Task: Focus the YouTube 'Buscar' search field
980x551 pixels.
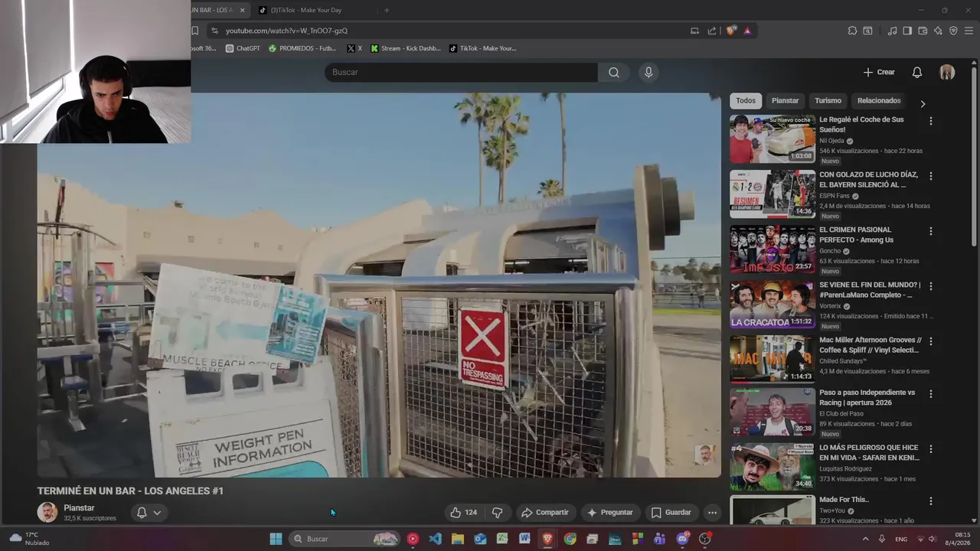Action: pos(461,72)
